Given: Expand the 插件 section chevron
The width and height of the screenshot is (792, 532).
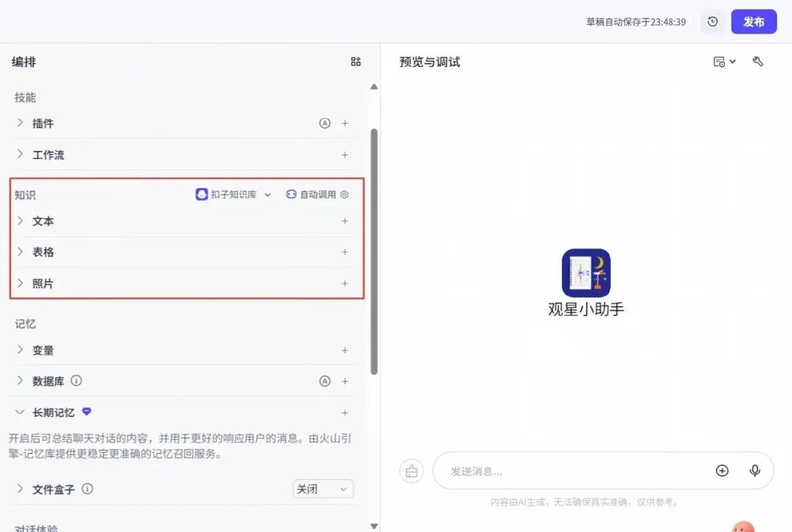Looking at the screenshot, I should pos(21,122).
